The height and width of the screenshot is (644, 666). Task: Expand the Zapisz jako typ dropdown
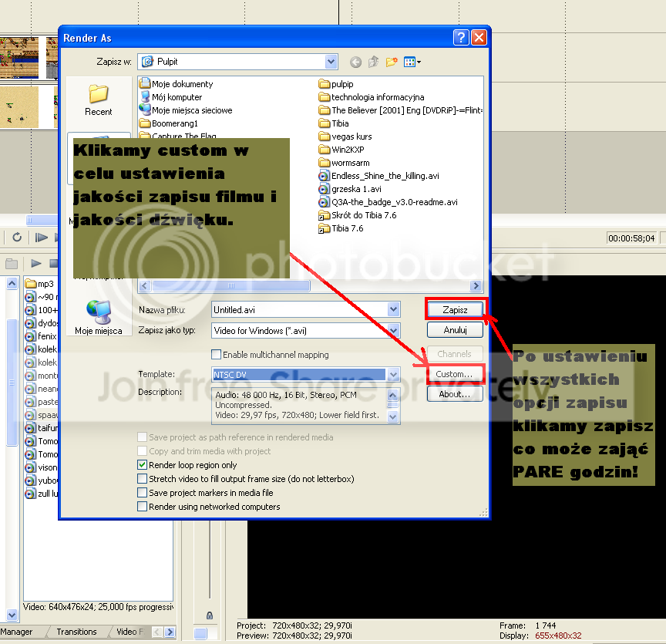pos(394,330)
